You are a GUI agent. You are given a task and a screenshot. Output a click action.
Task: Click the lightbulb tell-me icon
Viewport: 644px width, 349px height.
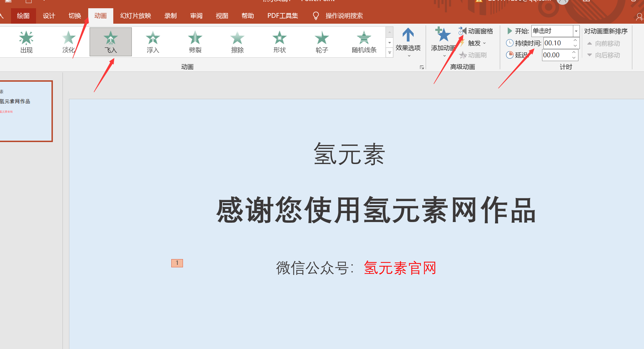coord(316,16)
